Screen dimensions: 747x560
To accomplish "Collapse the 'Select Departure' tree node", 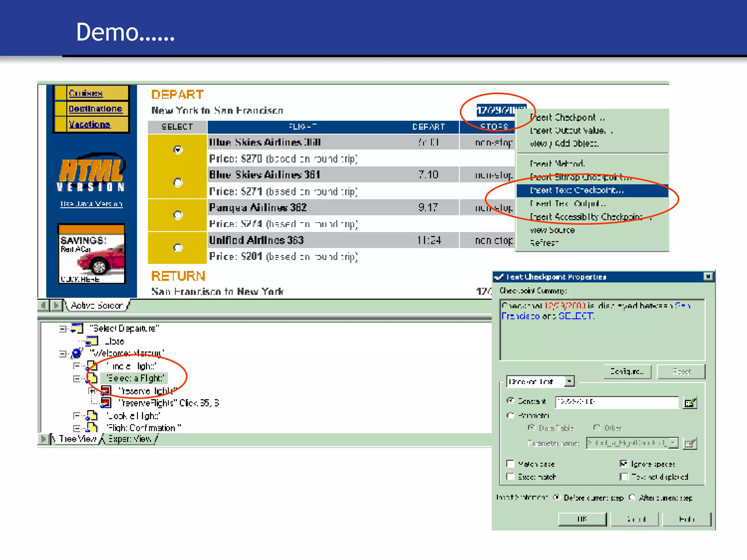I will pyautogui.click(x=63, y=329).
